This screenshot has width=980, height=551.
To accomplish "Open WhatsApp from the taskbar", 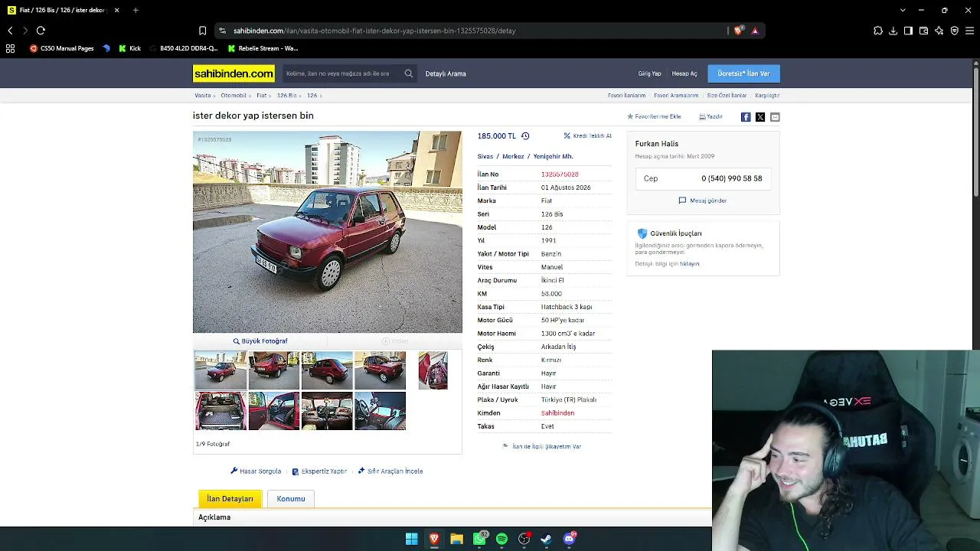I will point(479,539).
